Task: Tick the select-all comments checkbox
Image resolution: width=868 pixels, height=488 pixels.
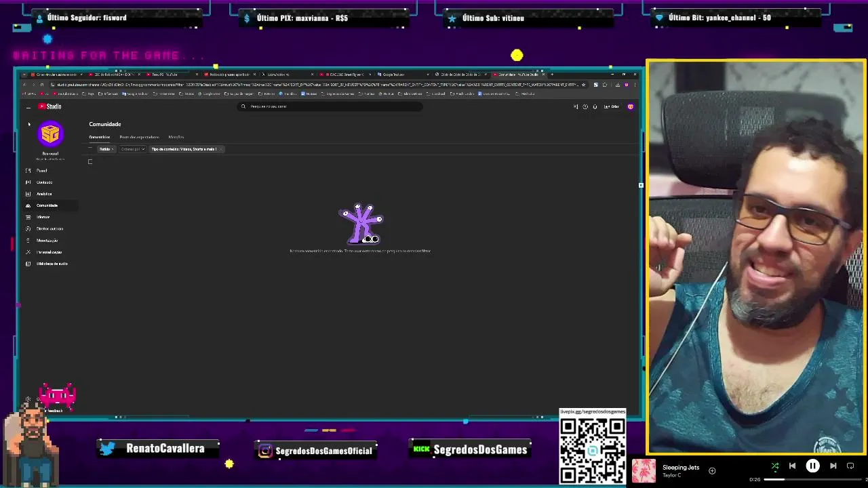Action: tap(90, 162)
